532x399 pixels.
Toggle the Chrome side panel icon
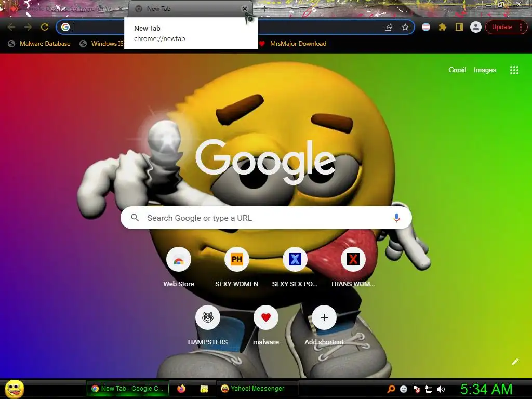click(x=459, y=27)
